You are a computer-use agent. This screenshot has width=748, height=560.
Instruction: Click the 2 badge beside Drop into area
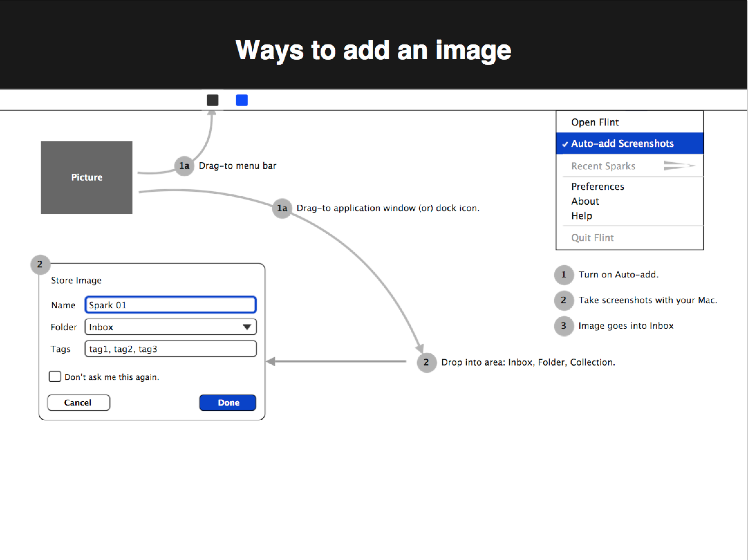point(426,362)
